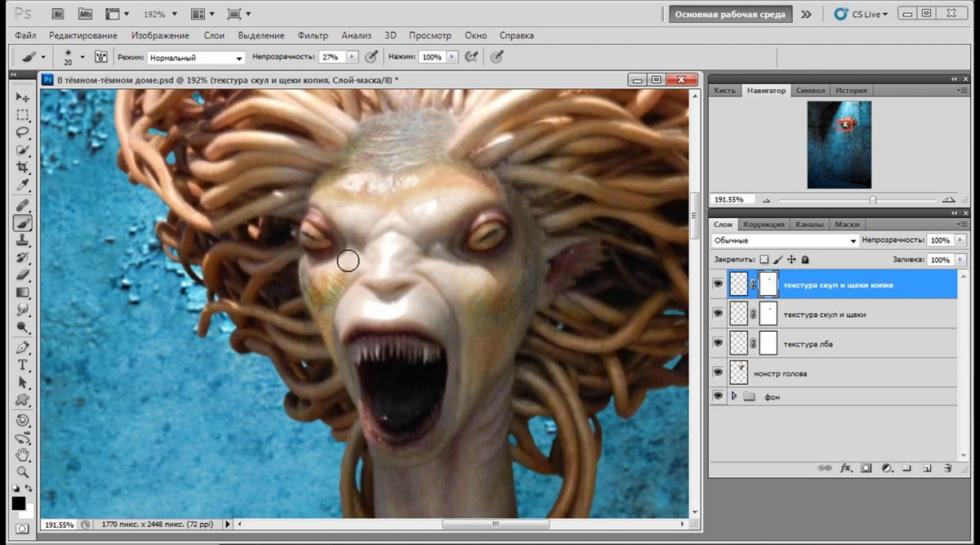This screenshot has width=980, height=545.
Task: Select the Path Selection tool
Action: [22, 382]
